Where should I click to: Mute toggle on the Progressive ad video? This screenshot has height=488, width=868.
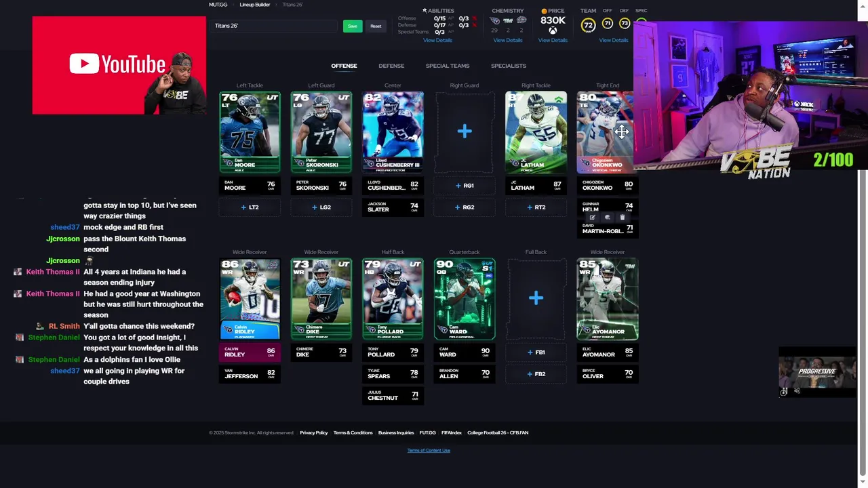(797, 391)
